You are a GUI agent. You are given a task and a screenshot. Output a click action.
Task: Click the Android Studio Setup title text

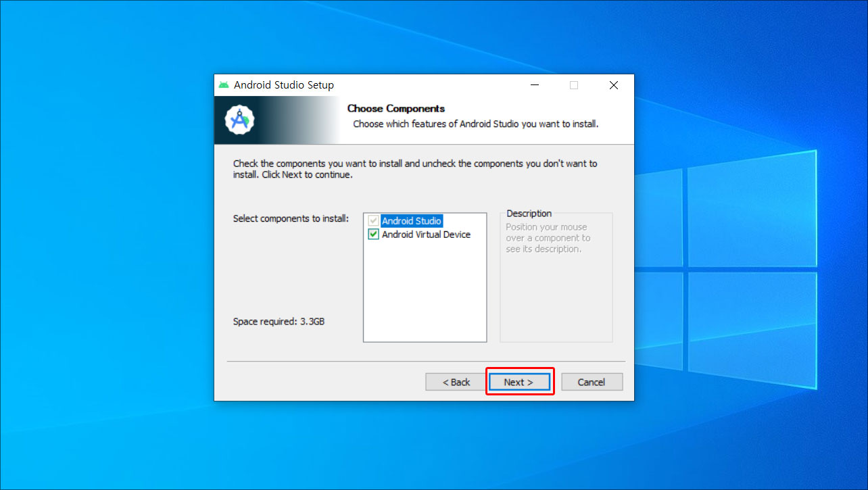tap(284, 85)
